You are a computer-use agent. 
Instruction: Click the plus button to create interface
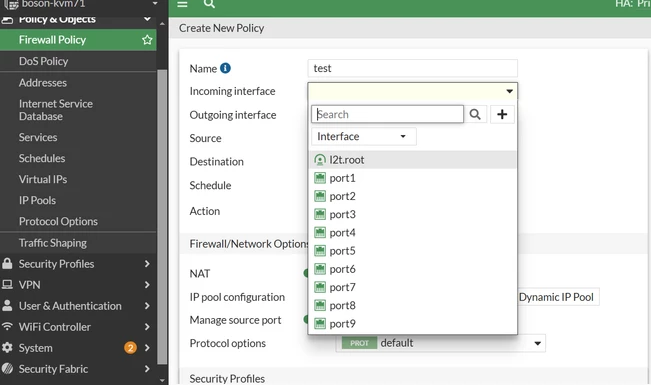click(x=502, y=114)
